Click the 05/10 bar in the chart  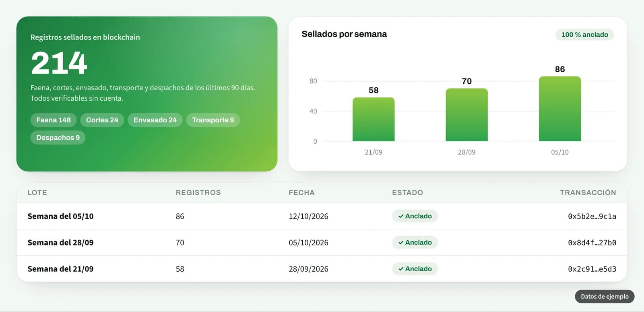pos(560,109)
